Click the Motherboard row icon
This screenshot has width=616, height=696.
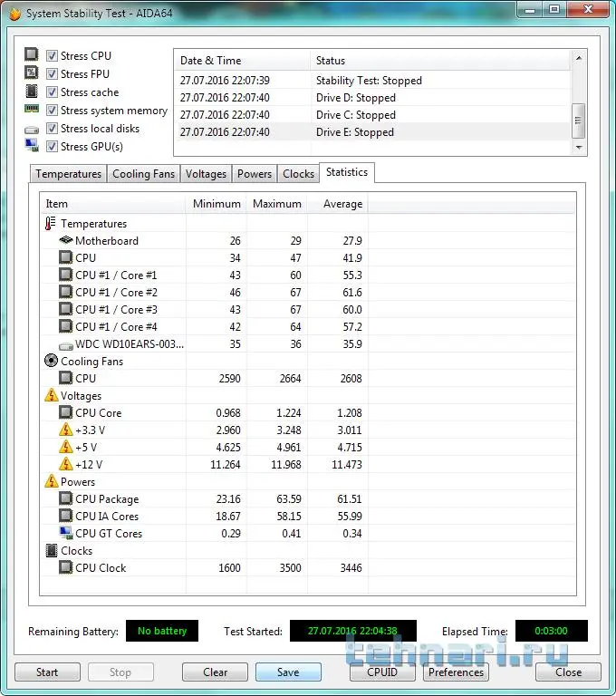tap(66, 240)
